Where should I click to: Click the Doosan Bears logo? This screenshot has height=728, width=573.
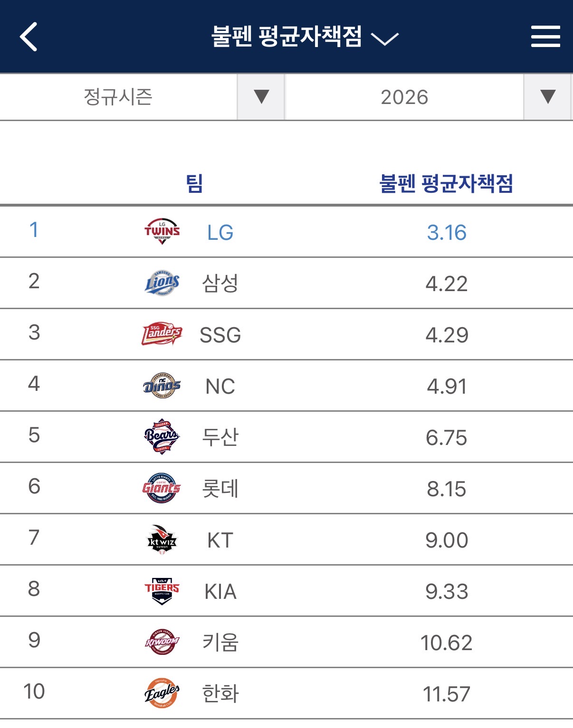pos(162,437)
